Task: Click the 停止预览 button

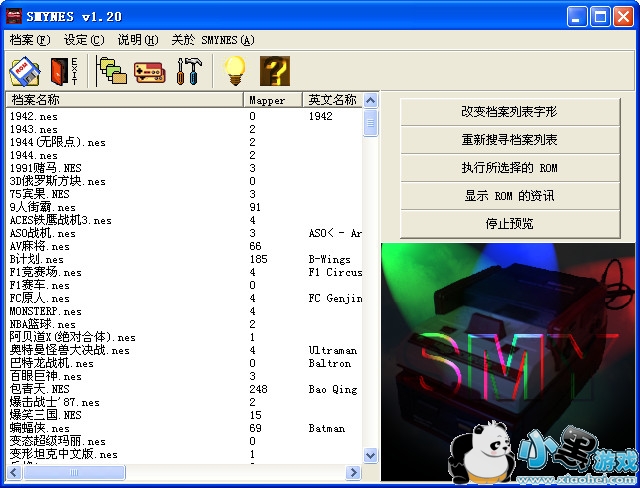Action: tap(510, 224)
